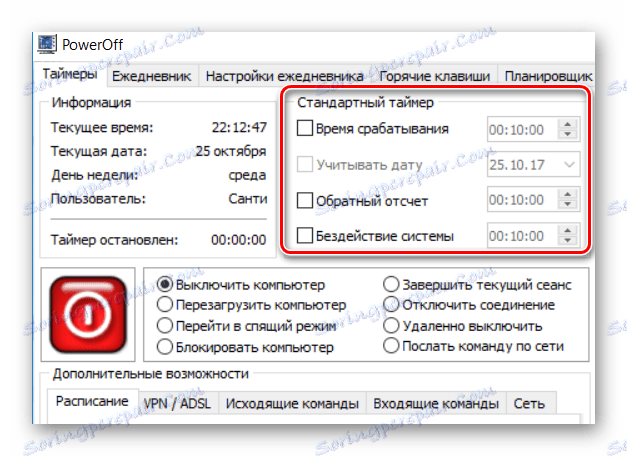Increase Бездействие системы time with up arrow
The image size is (627, 456).
click(567, 230)
